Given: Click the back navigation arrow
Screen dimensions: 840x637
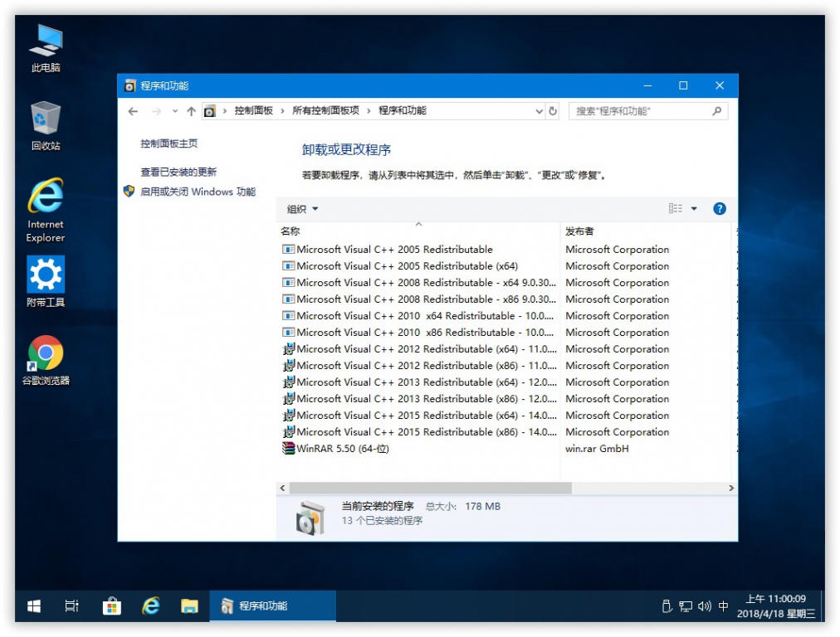Looking at the screenshot, I should (133, 111).
